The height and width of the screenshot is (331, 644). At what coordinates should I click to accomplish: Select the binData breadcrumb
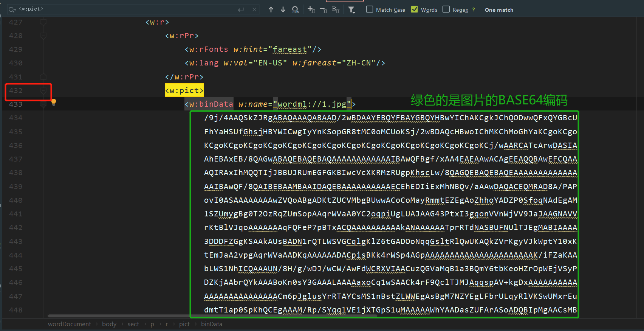(212, 324)
